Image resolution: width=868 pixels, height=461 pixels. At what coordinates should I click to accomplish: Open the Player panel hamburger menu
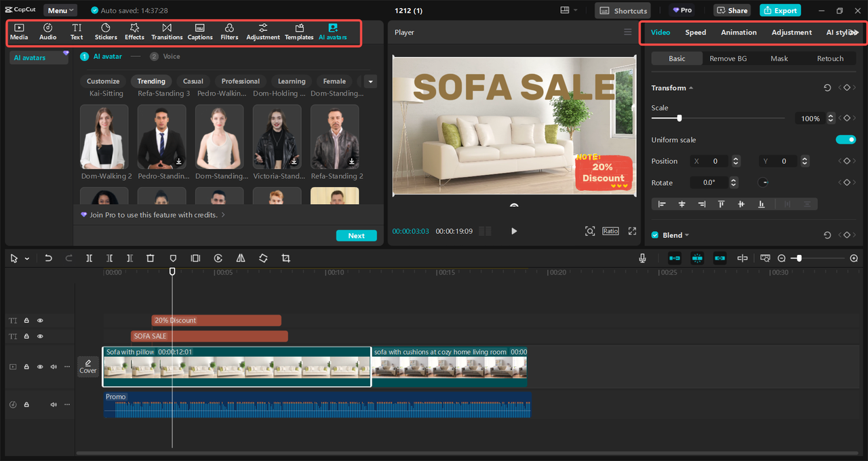click(x=627, y=32)
